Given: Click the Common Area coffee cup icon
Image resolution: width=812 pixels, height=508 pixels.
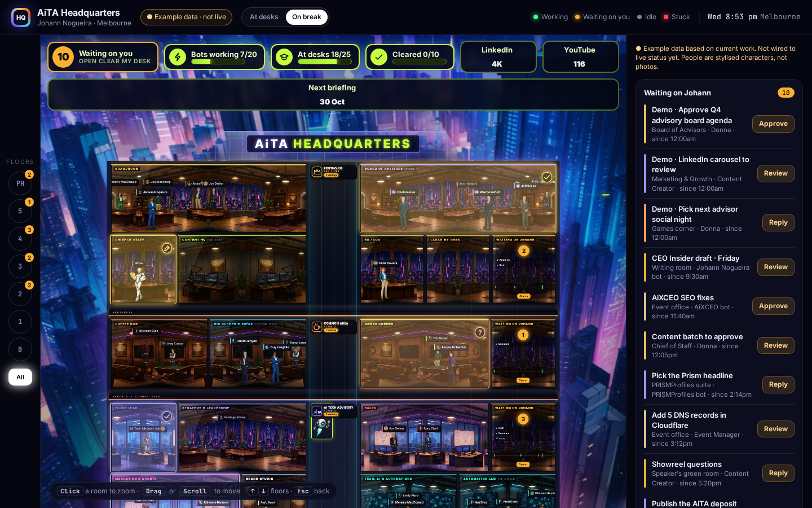Looking at the screenshot, I should click(317, 326).
